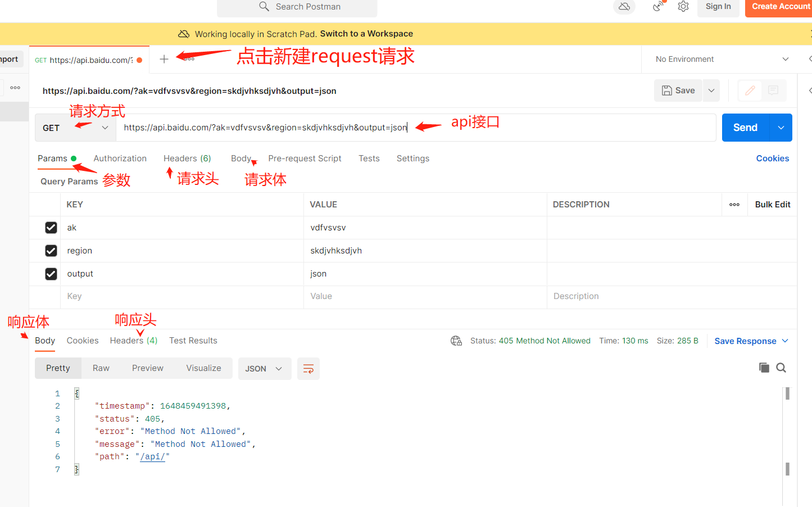This screenshot has width=812, height=507.
Task: Expand the Send options arrow
Action: point(781,128)
